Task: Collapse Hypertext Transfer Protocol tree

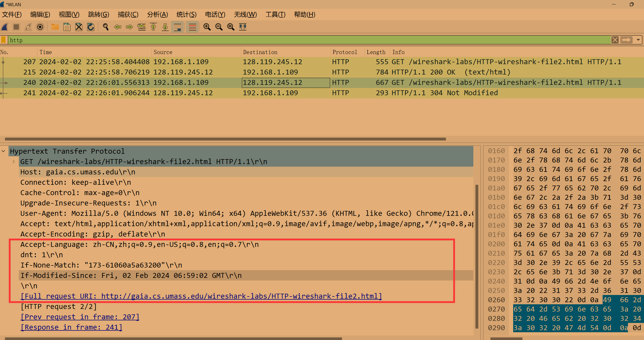Action: coord(3,151)
